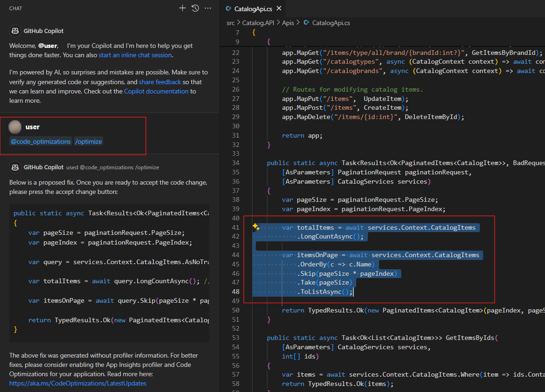Screen dimensions: 545x392
Task: Open chat history via the clock icon
Action: 195,8
